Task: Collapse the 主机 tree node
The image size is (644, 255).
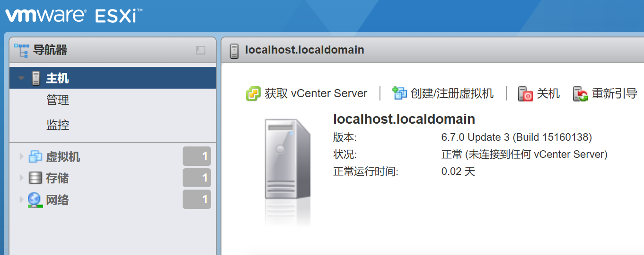Action: click(21, 78)
